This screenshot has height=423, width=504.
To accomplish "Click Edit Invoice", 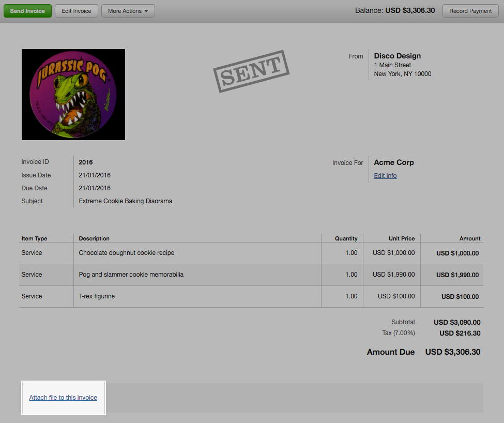I will coord(76,10).
